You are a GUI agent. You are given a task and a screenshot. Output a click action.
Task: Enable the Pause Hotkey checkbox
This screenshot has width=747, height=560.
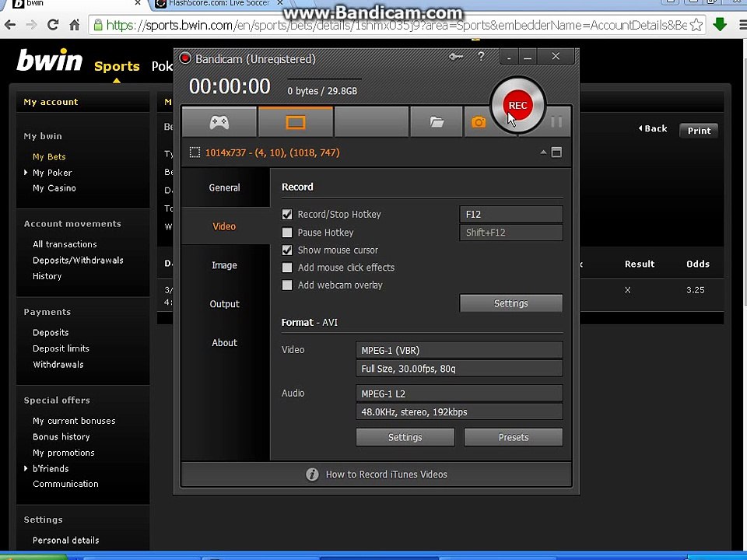pyautogui.click(x=287, y=233)
